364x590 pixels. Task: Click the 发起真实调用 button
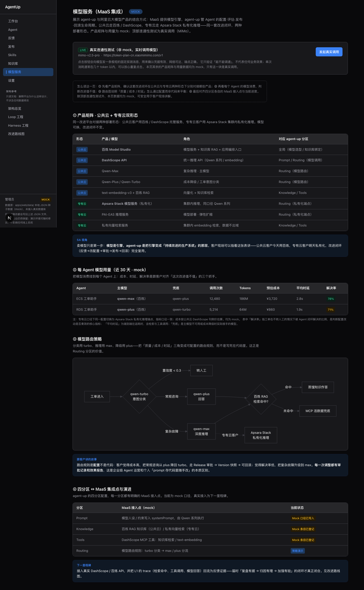click(x=329, y=52)
